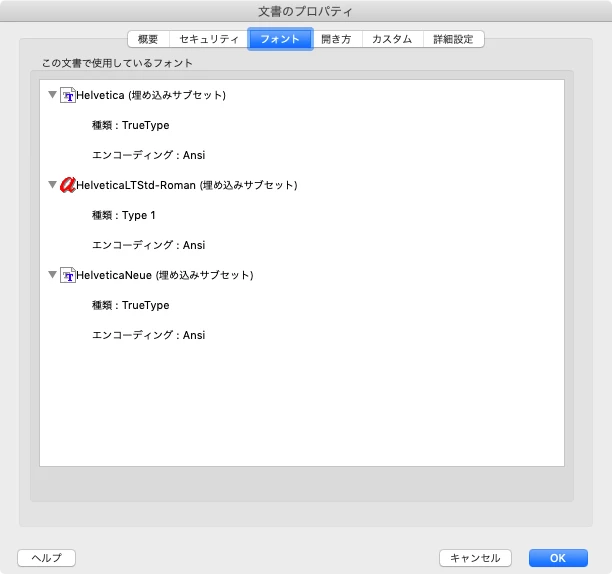
Task: Open the カスタム tab
Action: (392, 39)
